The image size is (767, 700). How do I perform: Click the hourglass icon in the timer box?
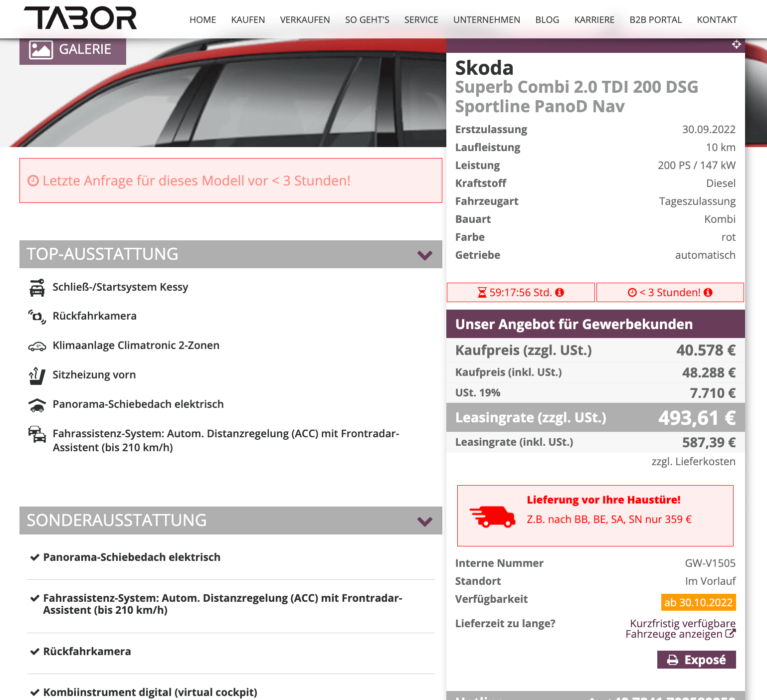tap(482, 293)
